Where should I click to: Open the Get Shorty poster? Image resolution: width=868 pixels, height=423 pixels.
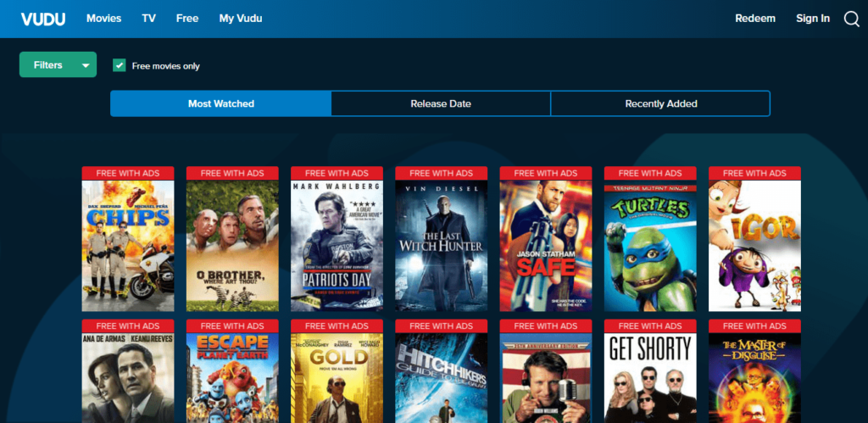(650, 377)
